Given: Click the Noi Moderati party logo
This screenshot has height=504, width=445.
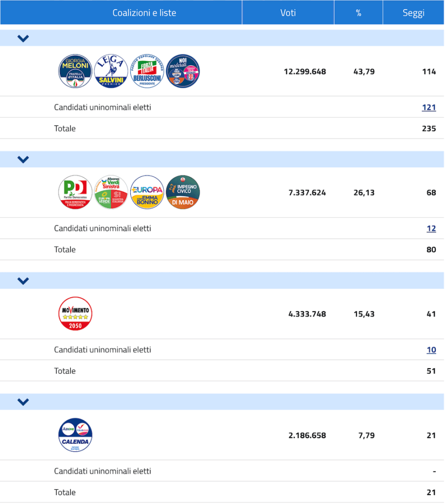Looking at the screenshot, I should [x=183, y=71].
